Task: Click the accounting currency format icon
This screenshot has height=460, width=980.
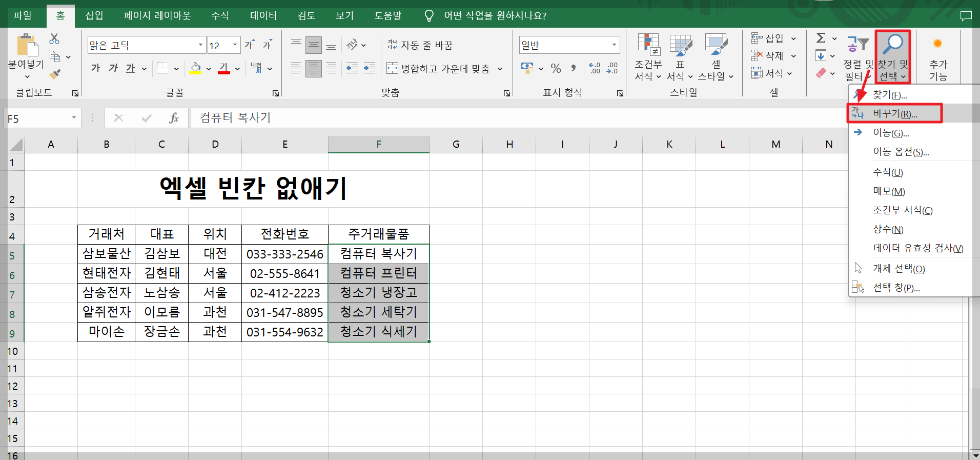Action: pyautogui.click(x=527, y=68)
